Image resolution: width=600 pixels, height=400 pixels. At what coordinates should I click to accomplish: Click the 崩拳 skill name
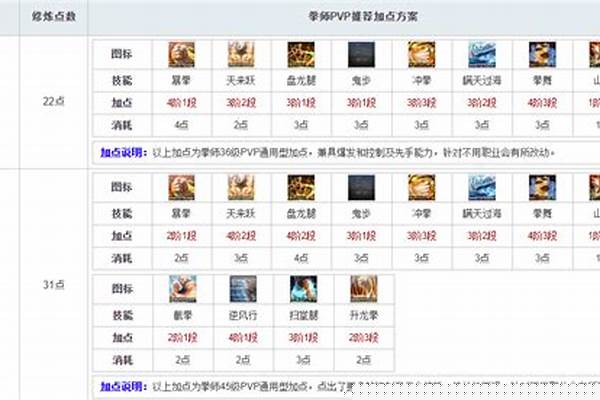(183, 316)
